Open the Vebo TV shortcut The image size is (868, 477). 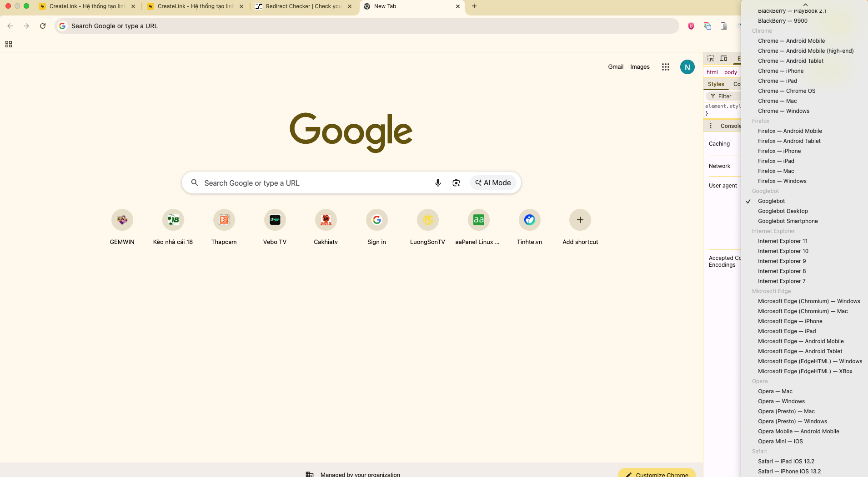click(275, 228)
